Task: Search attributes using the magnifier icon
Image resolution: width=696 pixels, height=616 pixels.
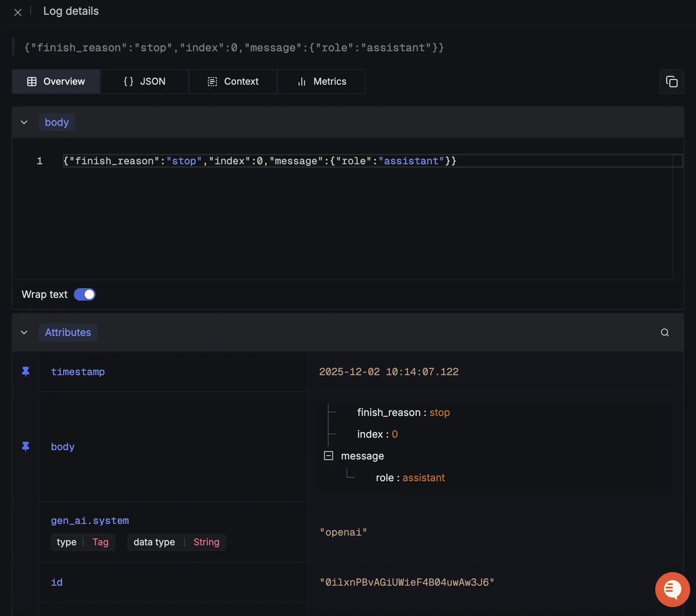Action: coord(665,332)
